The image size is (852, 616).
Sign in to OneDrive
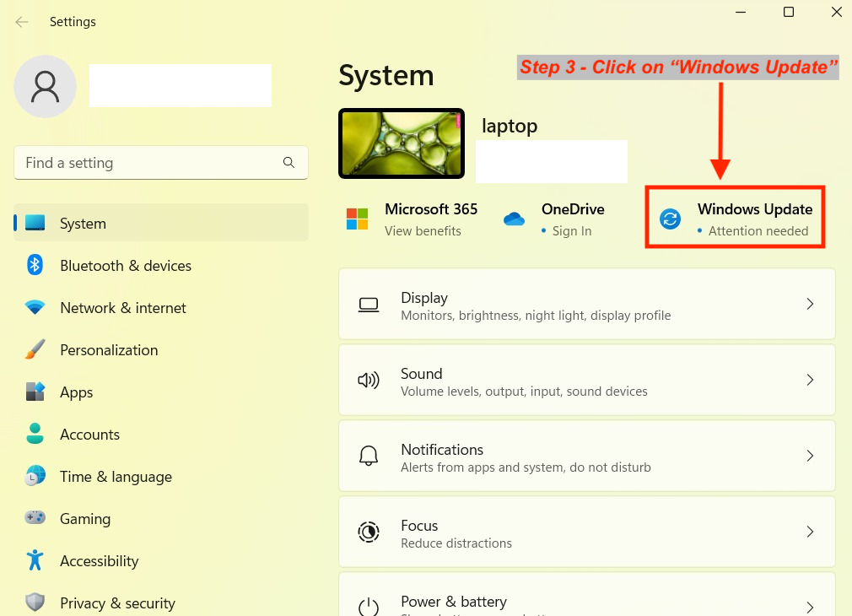tap(570, 230)
